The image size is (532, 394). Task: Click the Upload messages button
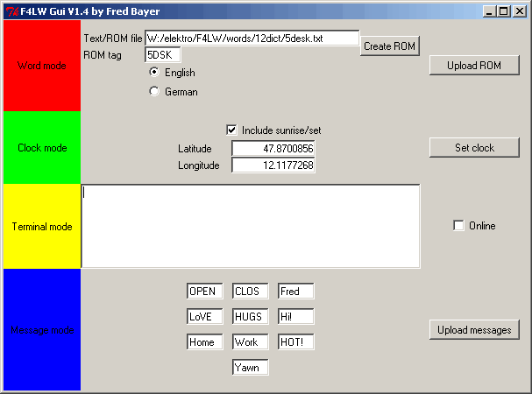[x=474, y=330]
